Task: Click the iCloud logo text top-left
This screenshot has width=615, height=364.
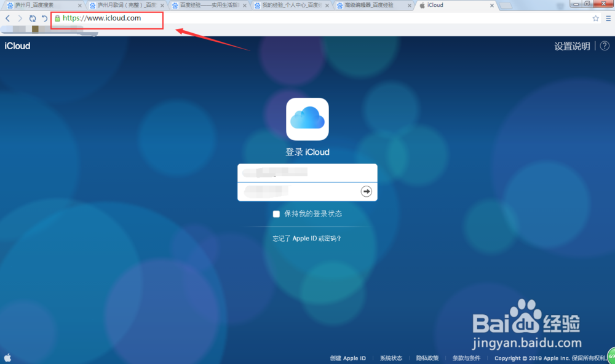Action: pyautogui.click(x=17, y=46)
